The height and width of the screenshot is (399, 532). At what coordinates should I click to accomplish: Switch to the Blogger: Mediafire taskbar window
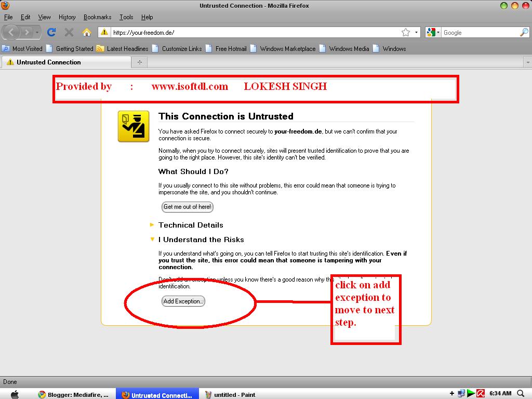[x=74, y=395]
